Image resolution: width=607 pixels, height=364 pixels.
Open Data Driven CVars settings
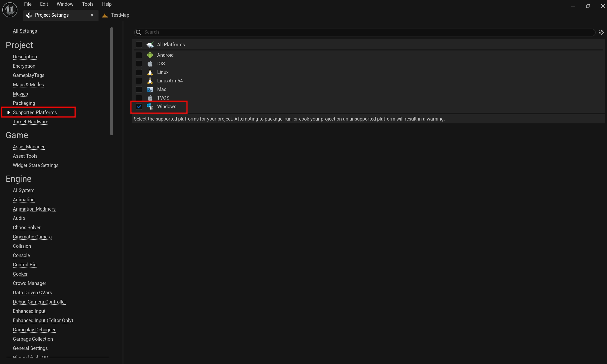click(x=33, y=293)
